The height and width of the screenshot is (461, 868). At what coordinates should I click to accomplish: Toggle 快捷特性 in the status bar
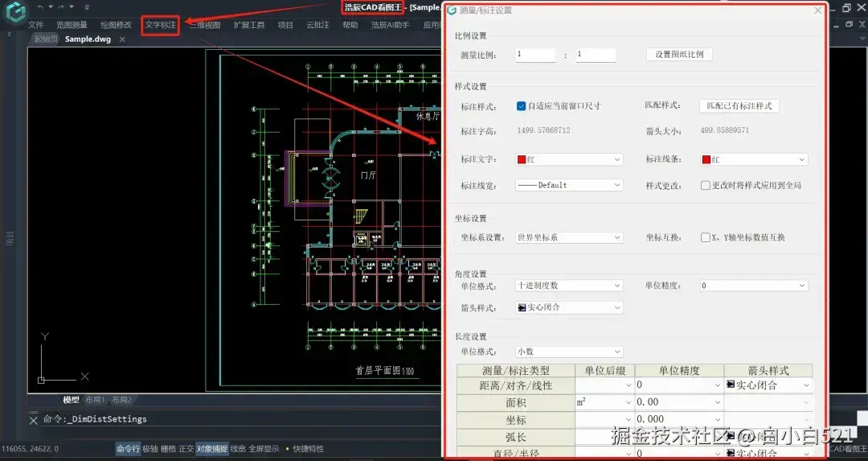[x=308, y=449]
